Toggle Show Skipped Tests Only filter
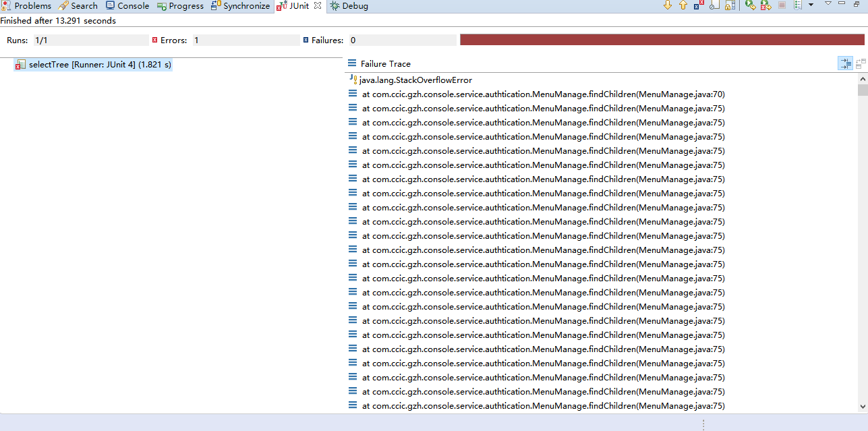This screenshot has height=431, width=868. click(x=714, y=5)
